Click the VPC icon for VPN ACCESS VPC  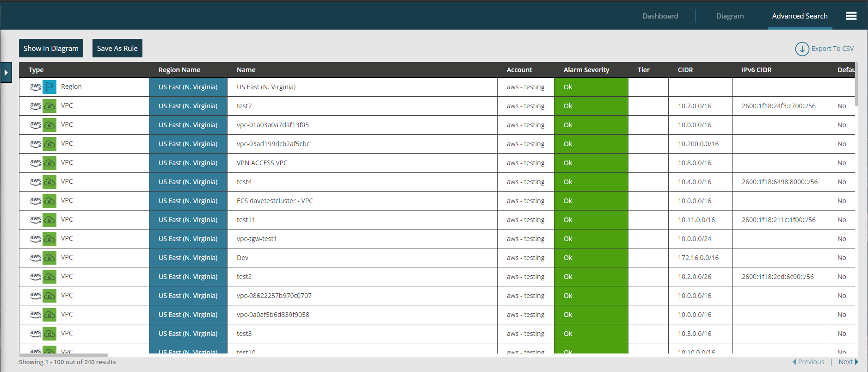tap(49, 163)
